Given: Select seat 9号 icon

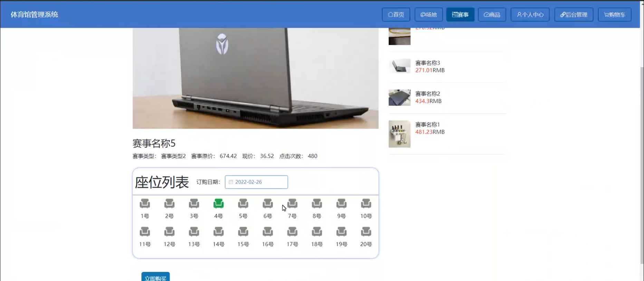Looking at the screenshot, I should [342, 203].
